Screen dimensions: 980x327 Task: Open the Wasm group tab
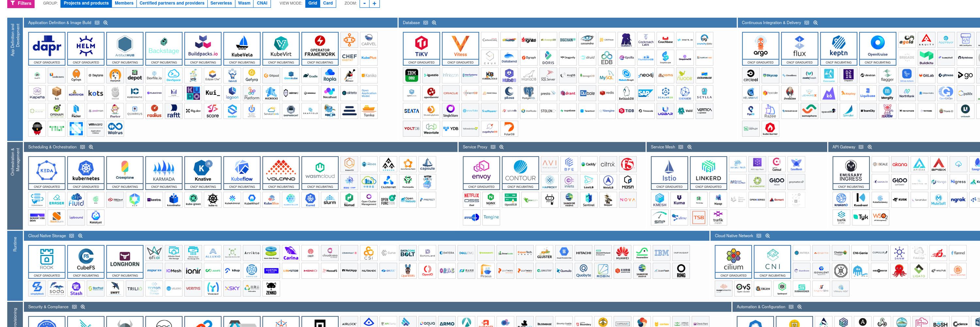[x=244, y=3]
